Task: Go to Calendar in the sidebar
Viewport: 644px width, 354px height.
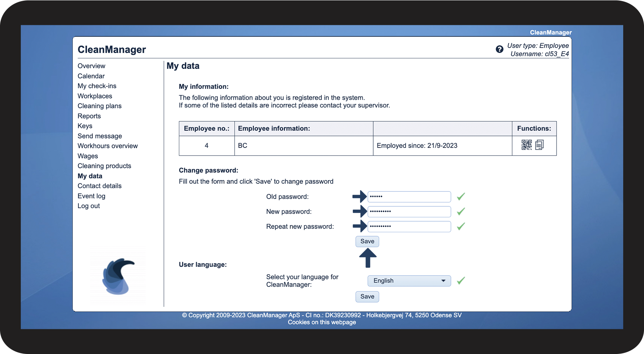Action: pyautogui.click(x=91, y=76)
